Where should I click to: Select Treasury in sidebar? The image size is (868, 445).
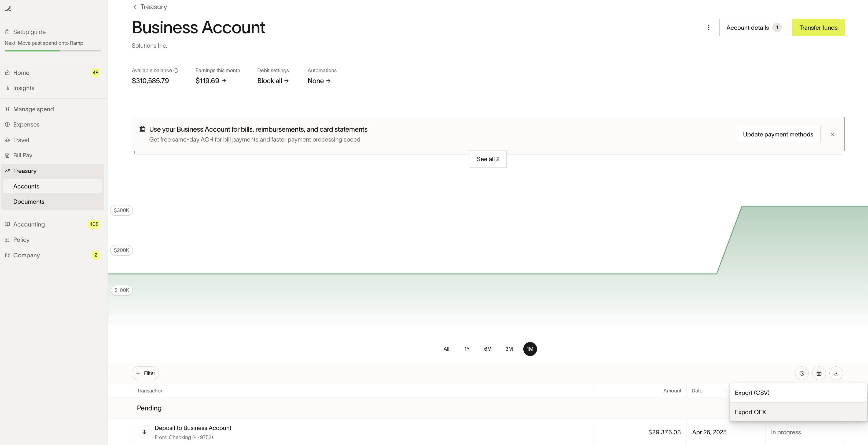coord(53,171)
